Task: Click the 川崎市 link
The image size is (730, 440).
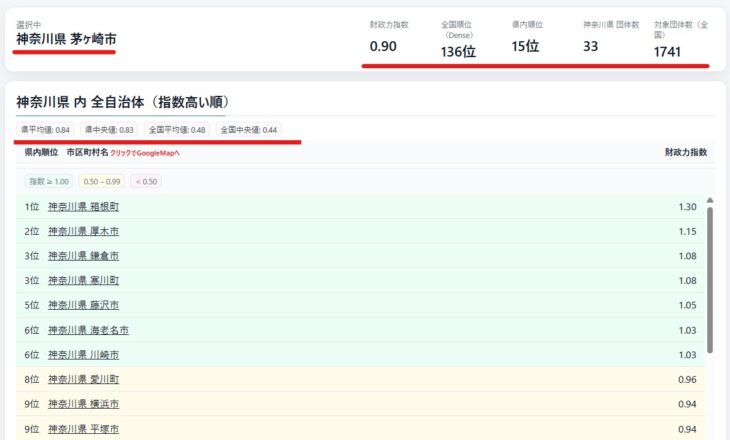Action: 83,355
